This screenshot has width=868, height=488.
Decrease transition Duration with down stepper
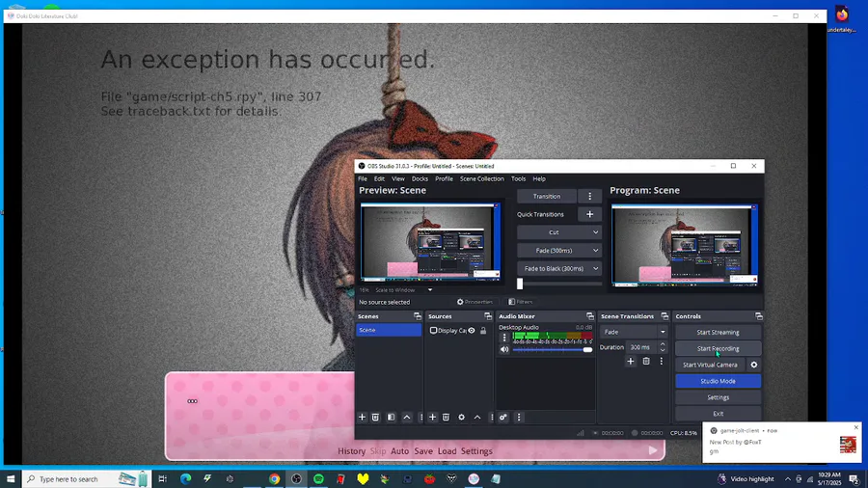(x=663, y=351)
